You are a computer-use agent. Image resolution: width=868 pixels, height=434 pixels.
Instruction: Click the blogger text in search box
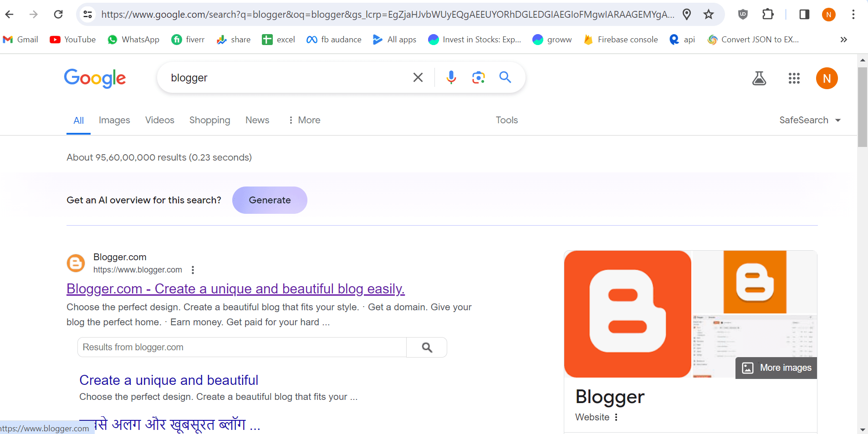point(189,78)
